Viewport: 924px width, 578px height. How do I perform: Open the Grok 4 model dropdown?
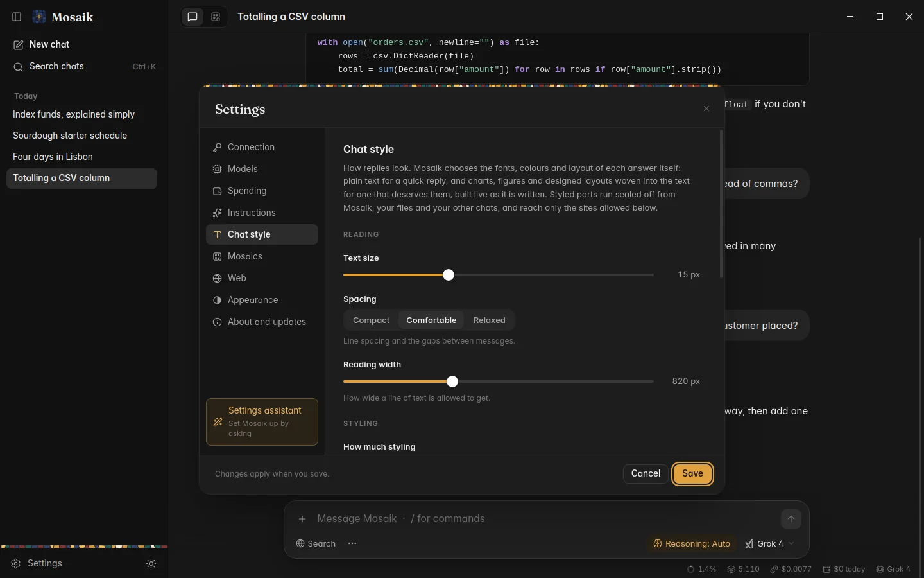770,543
